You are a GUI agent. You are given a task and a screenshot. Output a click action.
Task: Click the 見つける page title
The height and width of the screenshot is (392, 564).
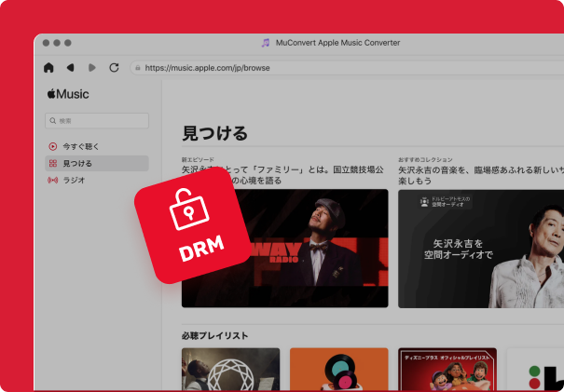pos(214,133)
